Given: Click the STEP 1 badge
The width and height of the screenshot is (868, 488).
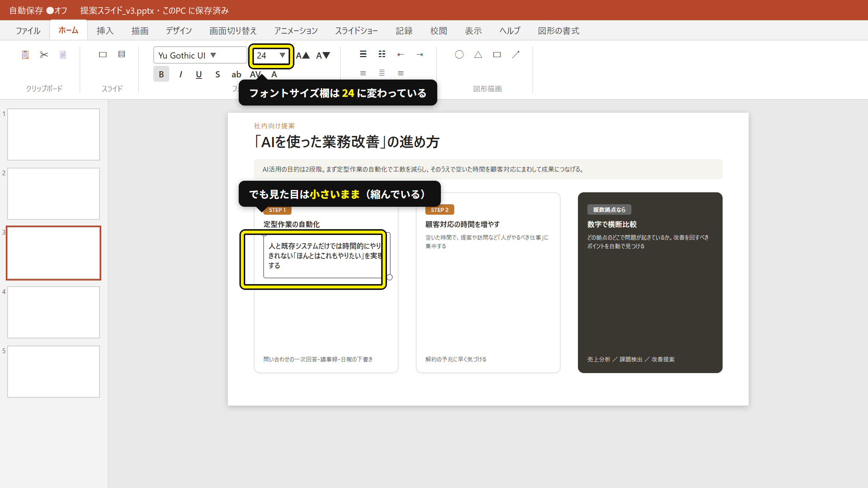Looking at the screenshot, I should (x=277, y=210).
